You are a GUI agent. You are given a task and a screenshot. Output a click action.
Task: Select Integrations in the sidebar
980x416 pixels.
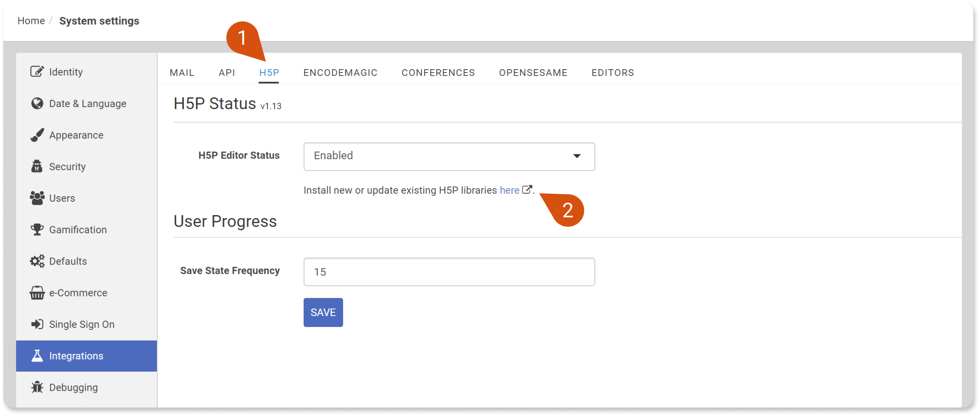[x=86, y=356]
